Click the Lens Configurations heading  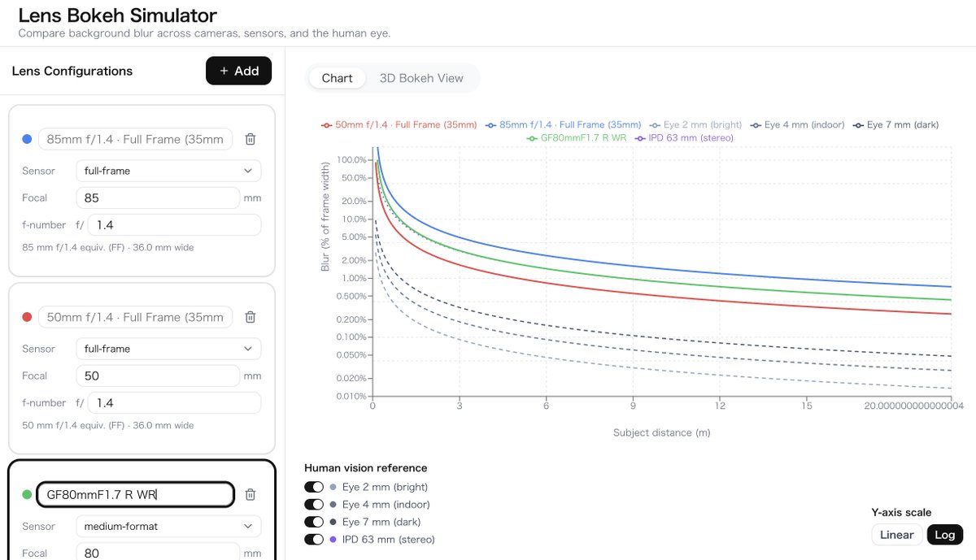click(72, 71)
